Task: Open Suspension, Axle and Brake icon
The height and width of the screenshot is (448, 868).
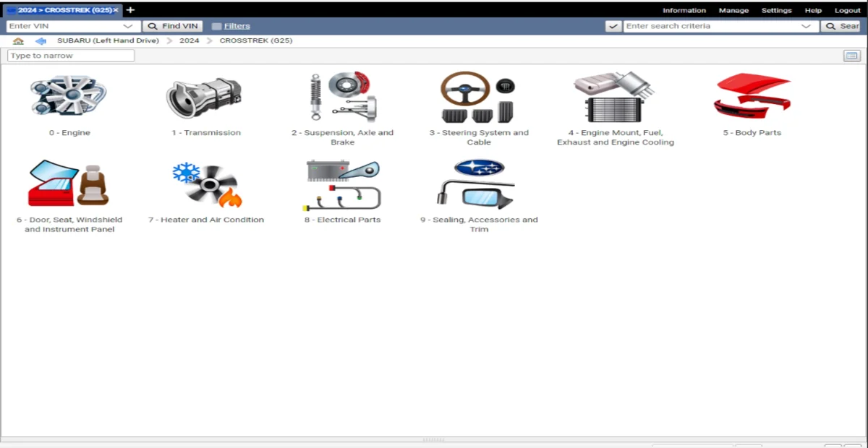Action: [343, 98]
